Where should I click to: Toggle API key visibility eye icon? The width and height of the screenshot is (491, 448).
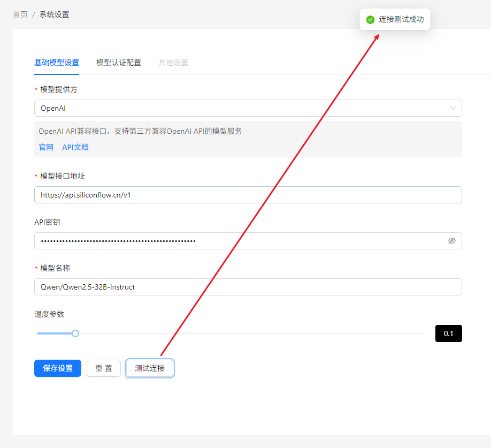tap(452, 241)
